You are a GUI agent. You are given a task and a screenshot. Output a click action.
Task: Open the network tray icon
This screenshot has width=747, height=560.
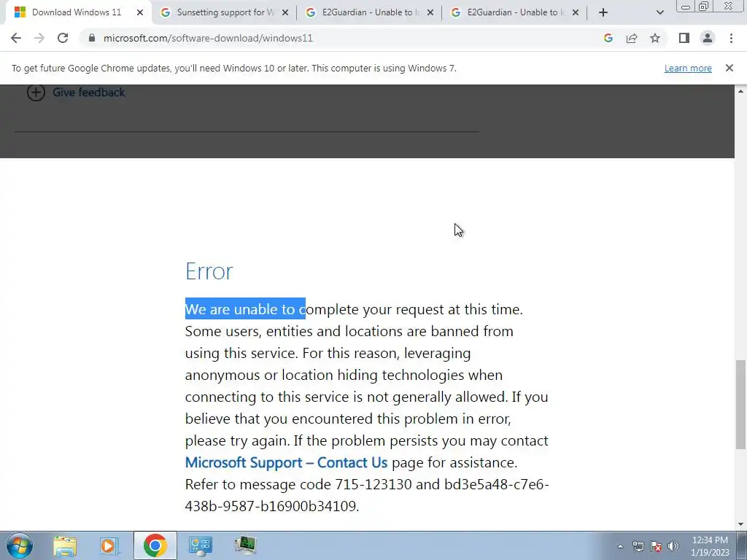point(638,546)
